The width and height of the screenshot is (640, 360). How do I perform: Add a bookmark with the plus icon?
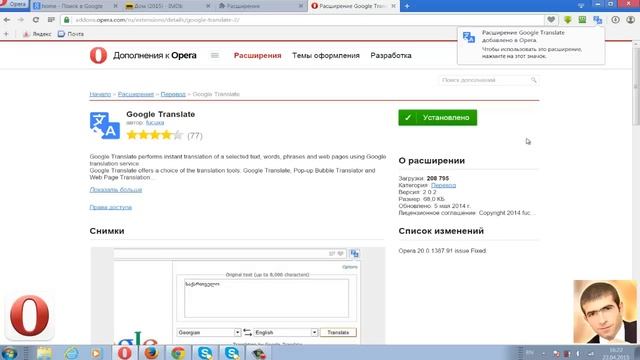tap(6, 34)
